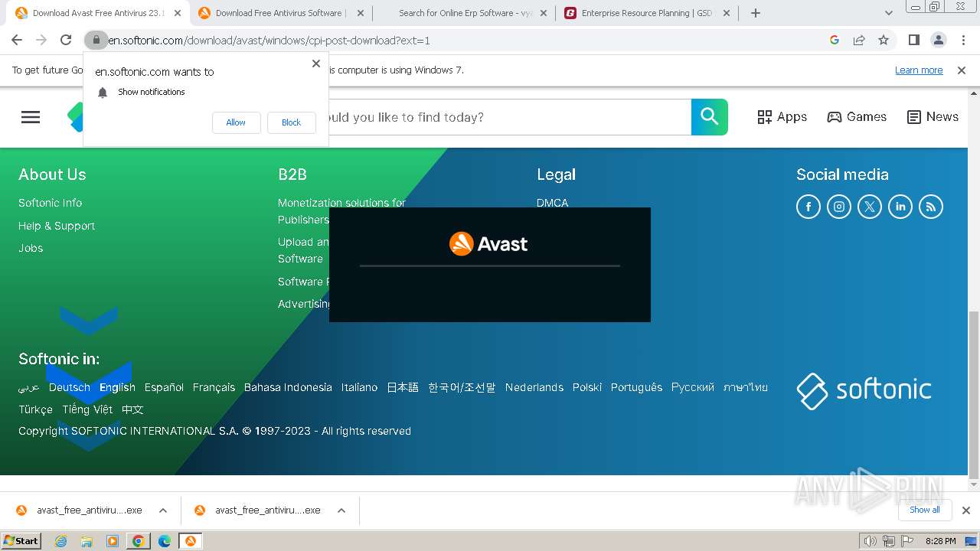Select Türkçe language

click(x=36, y=409)
